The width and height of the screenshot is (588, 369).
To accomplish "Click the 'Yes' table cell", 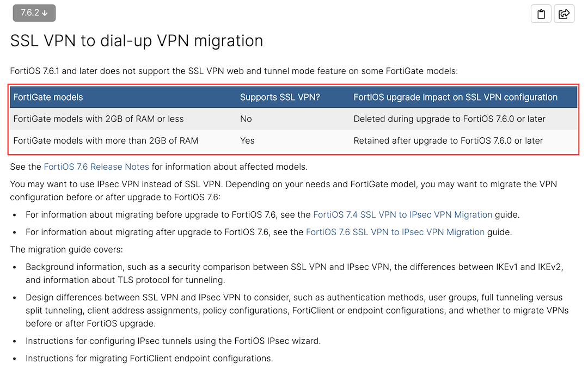I will click(x=247, y=140).
